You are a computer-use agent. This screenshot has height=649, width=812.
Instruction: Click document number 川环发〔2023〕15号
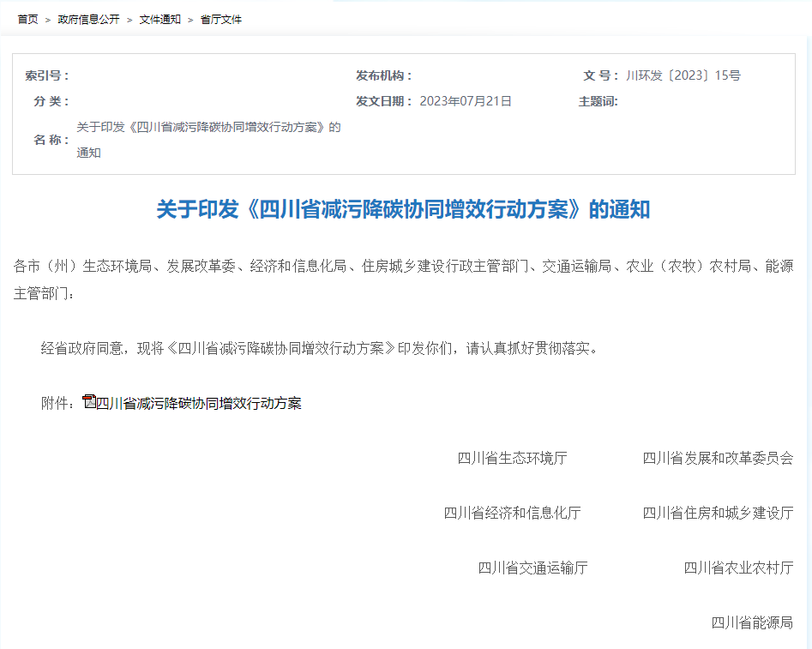683,75
